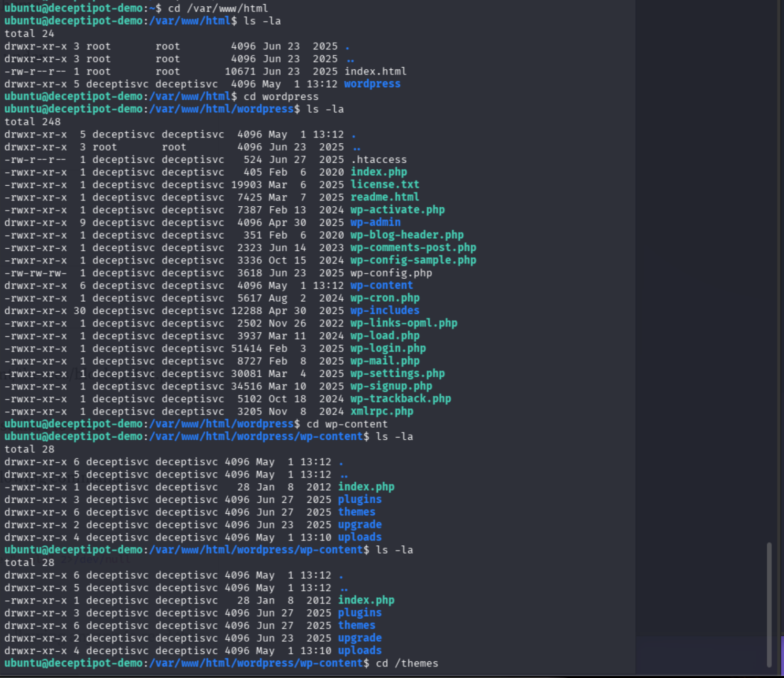Image resolution: width=784 pixels, height=678 pixels.
Task: Click the terminal scrollbar thumb
Action: [769, 605]
